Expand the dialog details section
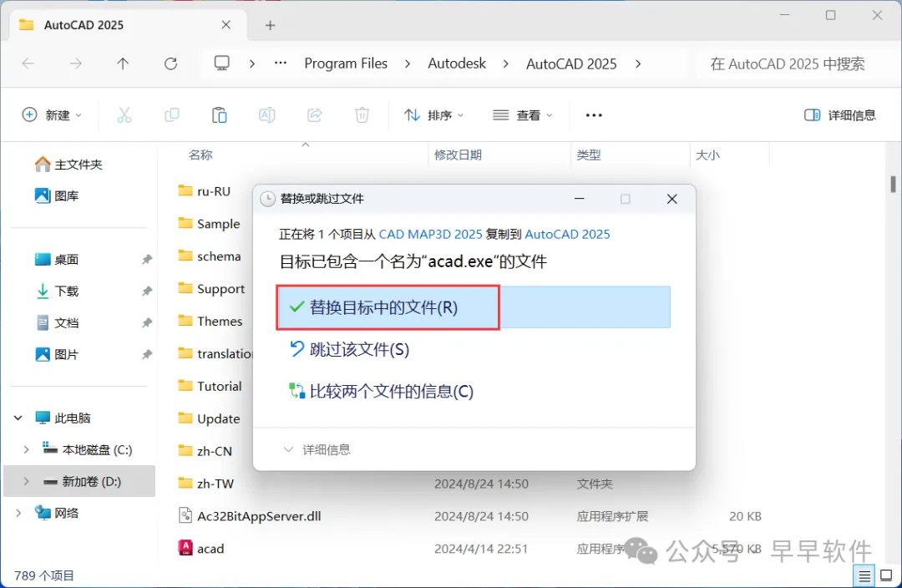Screen dimensions: 902x588 (x=317, y=449)
